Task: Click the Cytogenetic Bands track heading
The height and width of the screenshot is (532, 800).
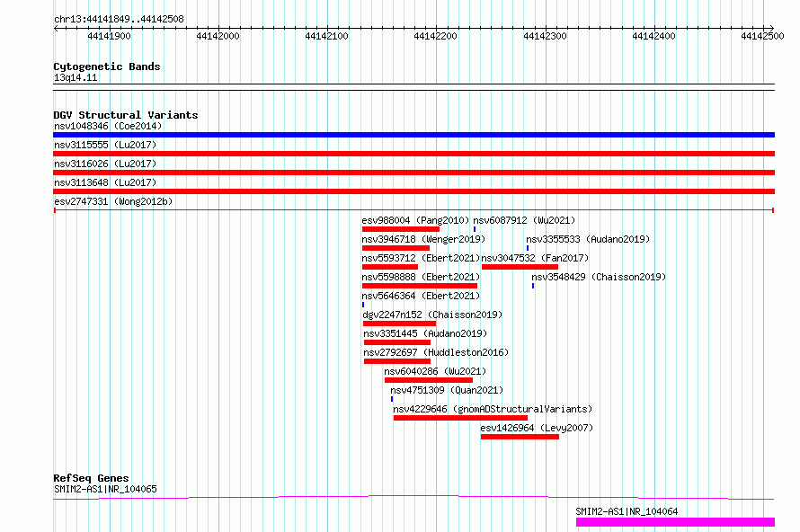Action: pyautogui.click(x=107, y=66)
